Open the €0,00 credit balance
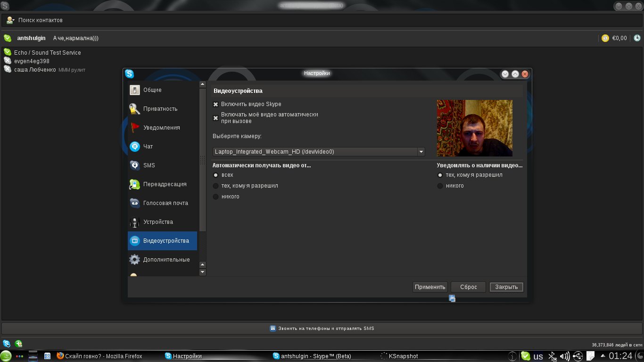 click(619, 38)
